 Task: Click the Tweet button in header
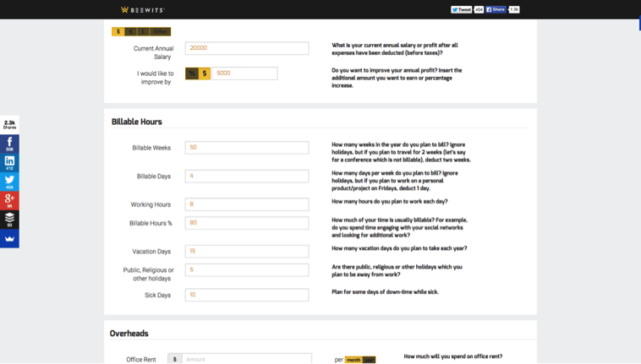[x=461, y=9]
